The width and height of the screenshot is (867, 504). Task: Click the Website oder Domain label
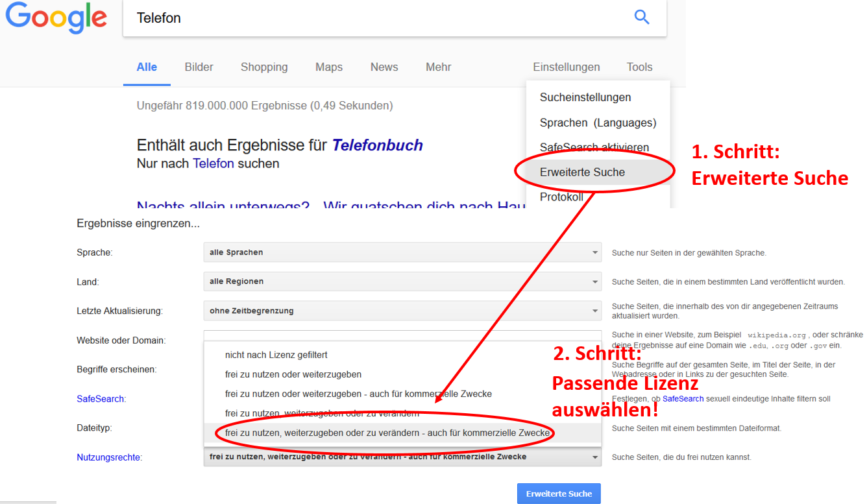point(121,341)
